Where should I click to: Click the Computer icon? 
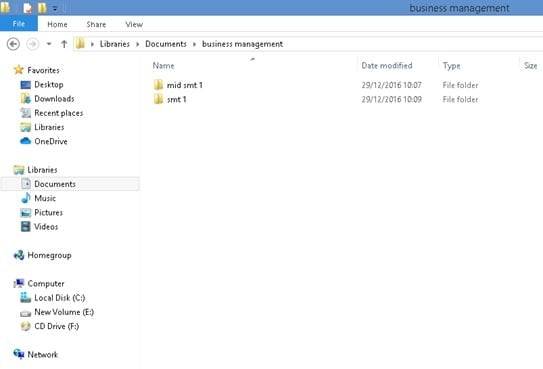tap(19, 283)
